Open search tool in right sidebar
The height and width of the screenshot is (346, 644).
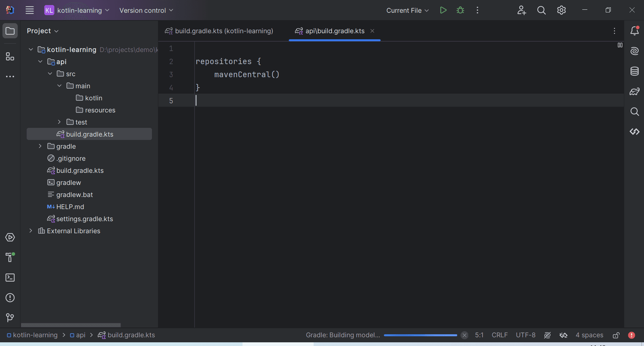pyautogui.click(x=634, y=111)
